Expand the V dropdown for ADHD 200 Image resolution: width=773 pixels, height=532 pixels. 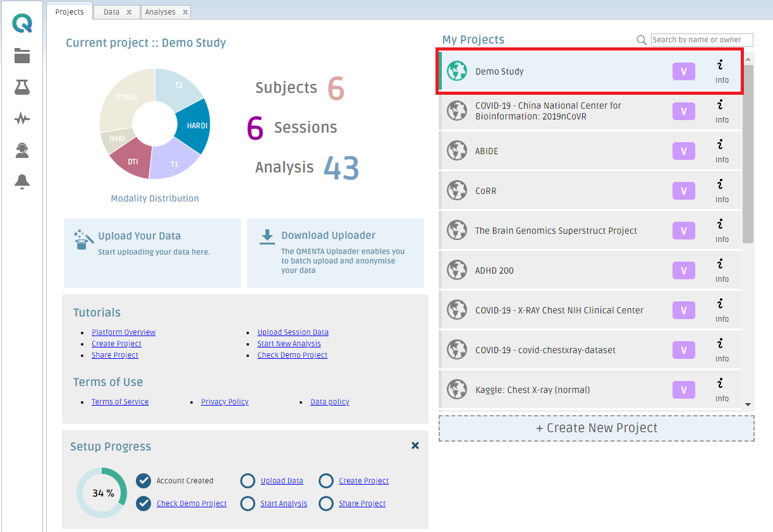coord(683,270)
